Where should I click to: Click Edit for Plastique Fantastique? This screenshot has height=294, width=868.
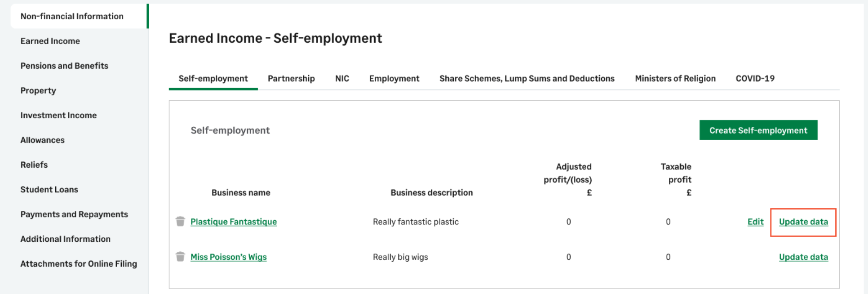pyautogui.click(x=755, y=222)
